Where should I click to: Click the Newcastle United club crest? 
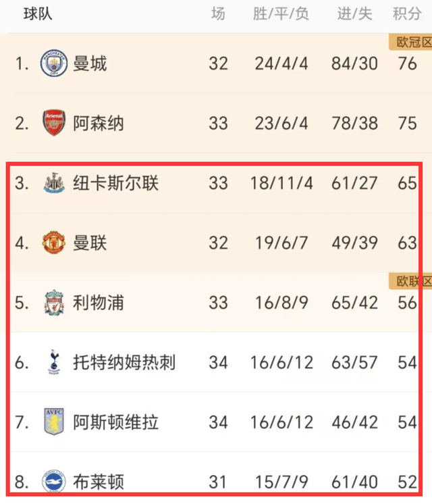[x=54, y=182]
